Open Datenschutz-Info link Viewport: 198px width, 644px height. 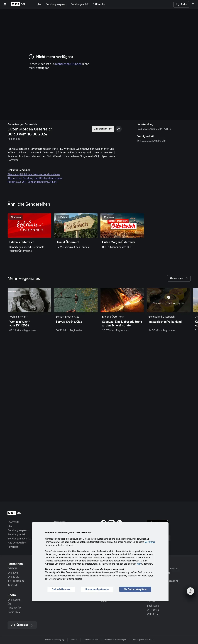click(x=91, y=640)
